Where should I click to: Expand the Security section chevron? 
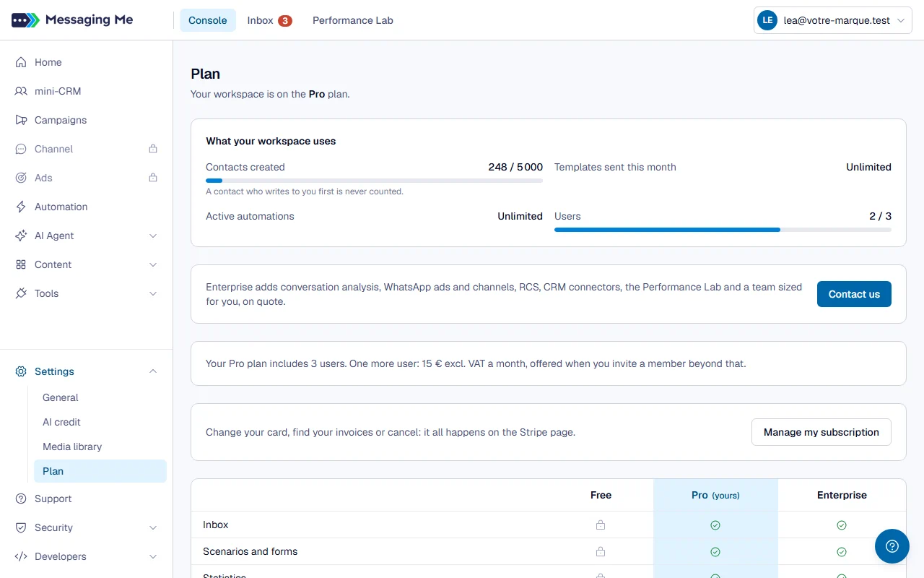[x=153, y=527]
